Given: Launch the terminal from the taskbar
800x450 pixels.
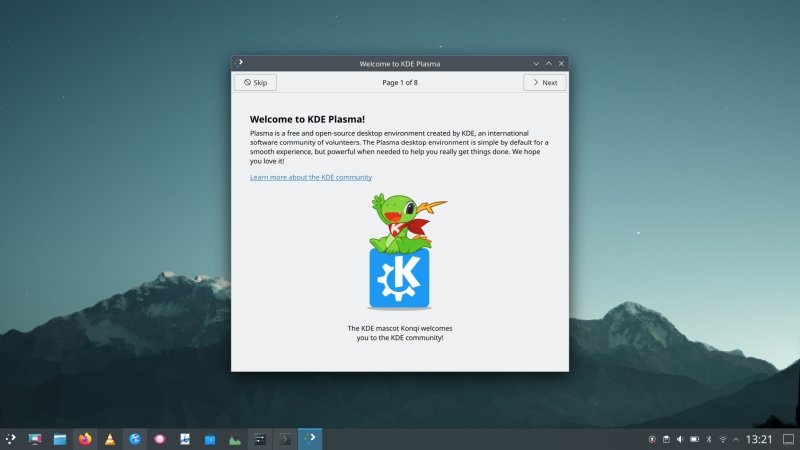Looking at the screenshot, I should point(285,439).
